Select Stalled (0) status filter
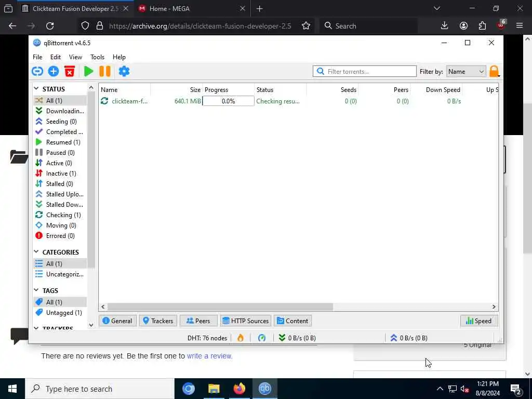The image size is (532, 399). point(60,183)
